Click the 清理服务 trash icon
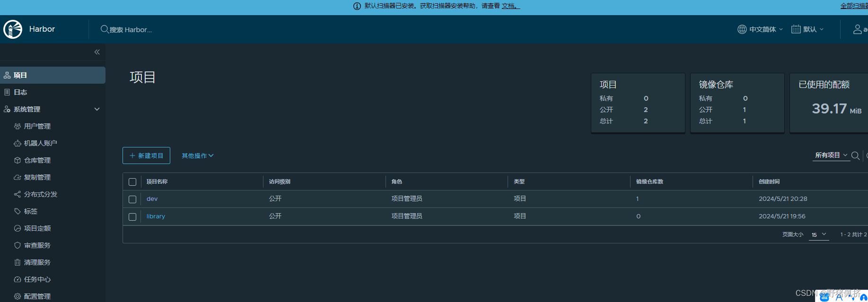868x302 pixels. (18, 262)
